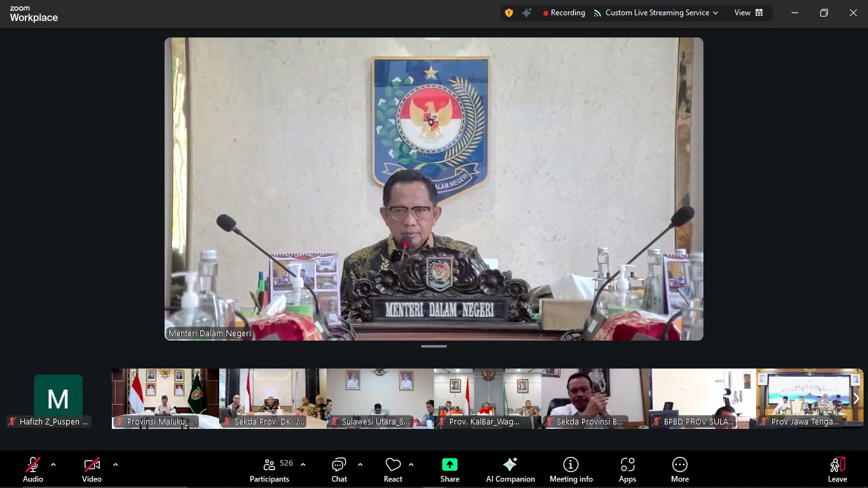Expand the audio settings chevron
Screen dimensions: 868x488
click(x=53, y=464)
